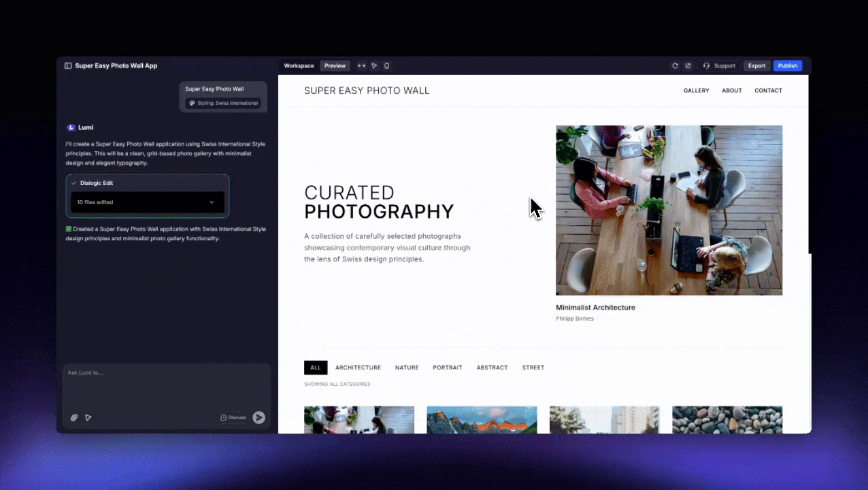868x490 pixels.
Task: Click the Dialogic Edit checkmark icon
Action: 74,183
